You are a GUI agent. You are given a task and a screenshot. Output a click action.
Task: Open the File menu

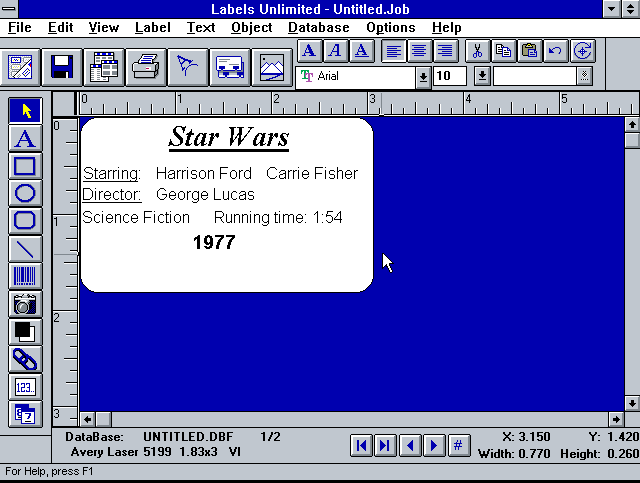click(x=20, y=27)
